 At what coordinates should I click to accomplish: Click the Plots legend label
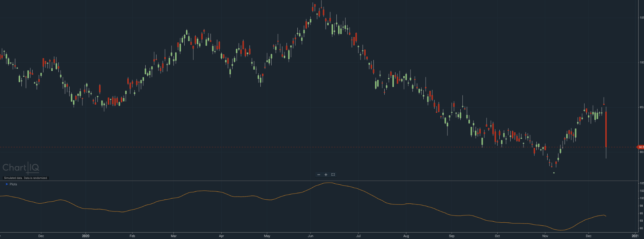pos(13,184)
